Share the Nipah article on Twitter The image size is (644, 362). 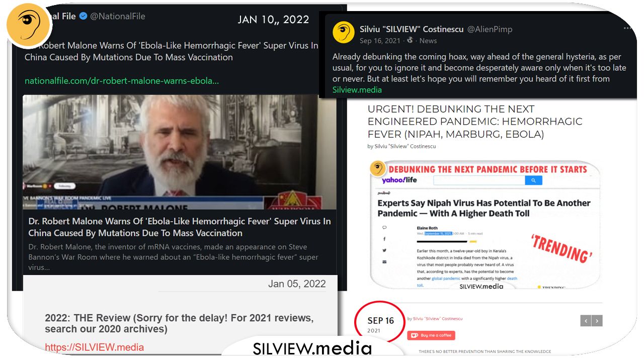tap(384, 250)
